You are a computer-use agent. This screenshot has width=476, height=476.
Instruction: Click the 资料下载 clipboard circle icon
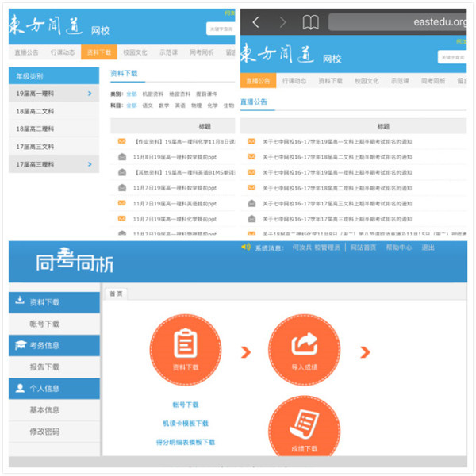[x=184, y=346]
